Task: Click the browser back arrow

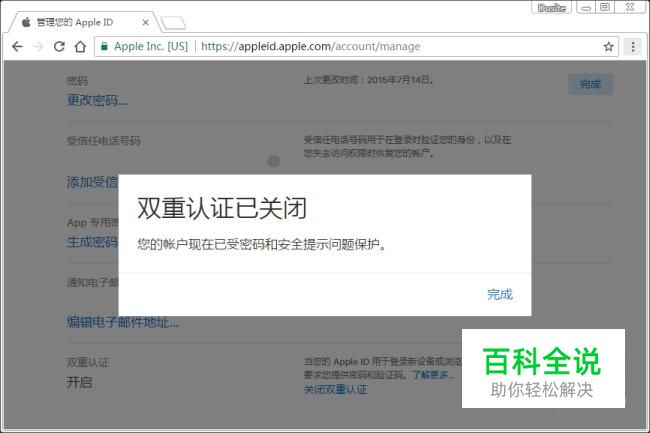Action: 17,46
